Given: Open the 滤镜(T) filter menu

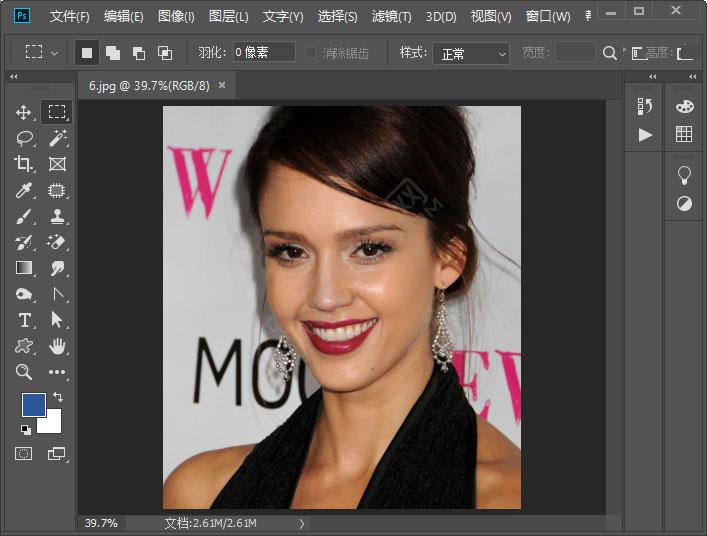Looking at the screenshot, I should (x=391, y=17).
